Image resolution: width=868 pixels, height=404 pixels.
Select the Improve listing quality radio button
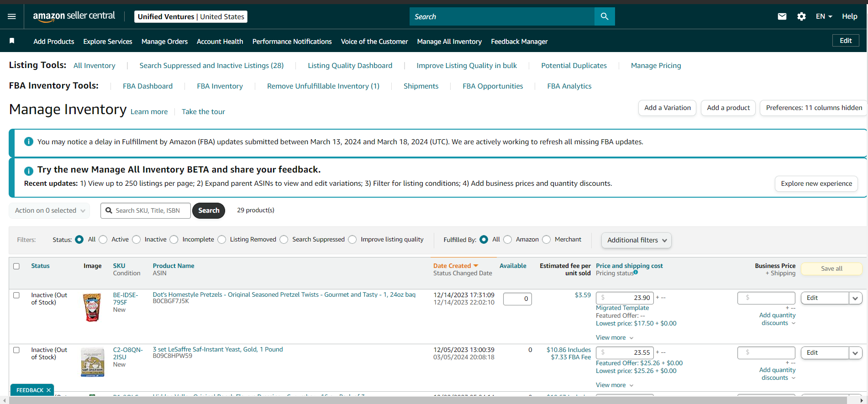coord(352,240)
